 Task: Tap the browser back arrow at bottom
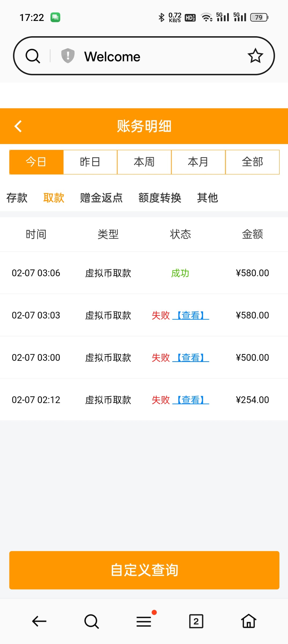click(x=39, y=621)
